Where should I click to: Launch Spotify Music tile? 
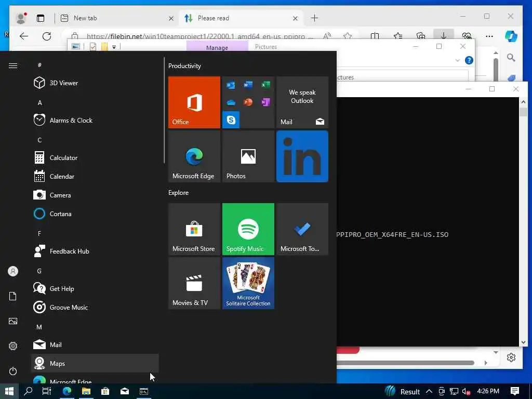pyautogui.click(x=248, y=229)
